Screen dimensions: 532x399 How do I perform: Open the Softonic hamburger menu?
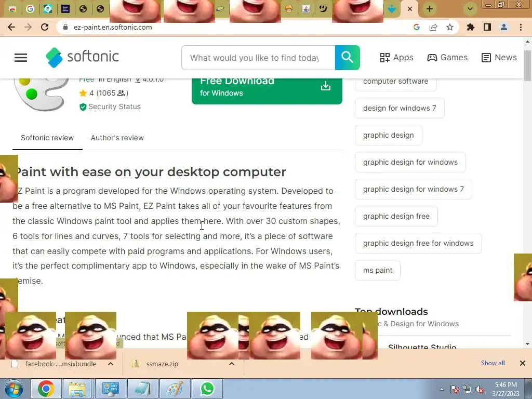[21, 58]
